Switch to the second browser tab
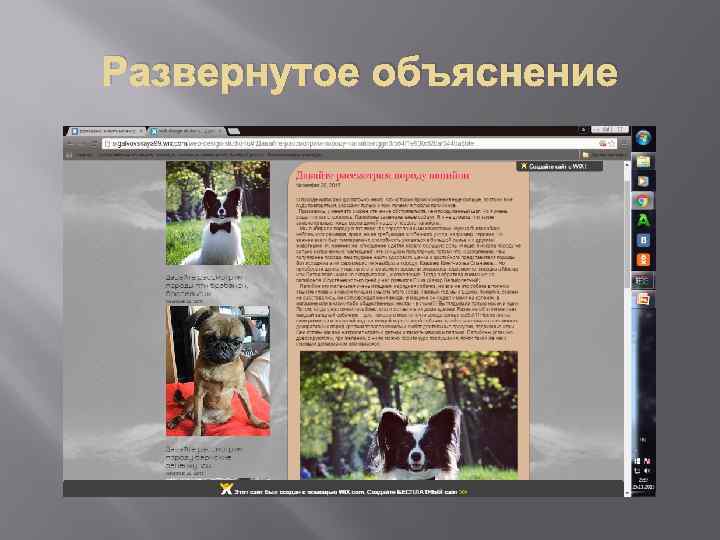This screenshot has width=720, height=540. (x=186, y=131)
